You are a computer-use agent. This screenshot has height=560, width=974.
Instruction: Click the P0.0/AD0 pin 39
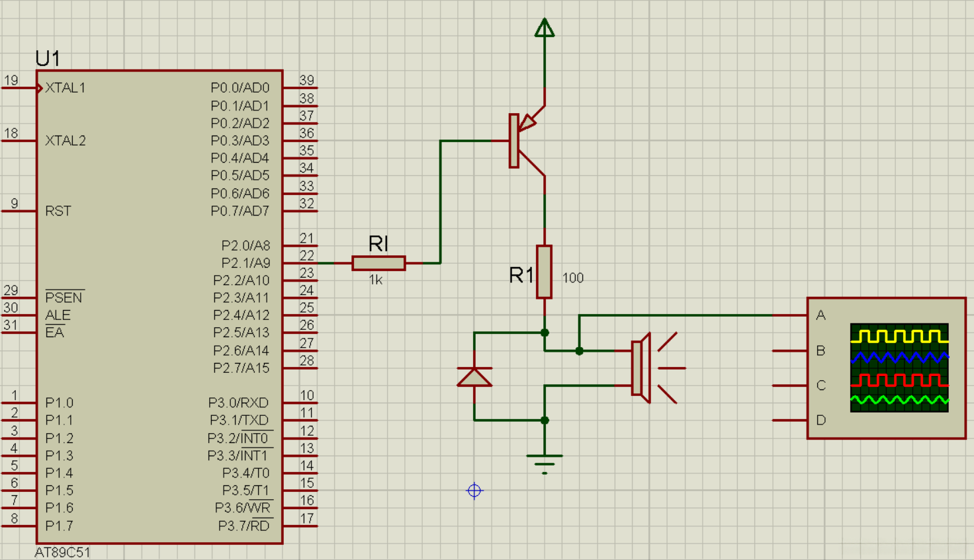point(300,87)
